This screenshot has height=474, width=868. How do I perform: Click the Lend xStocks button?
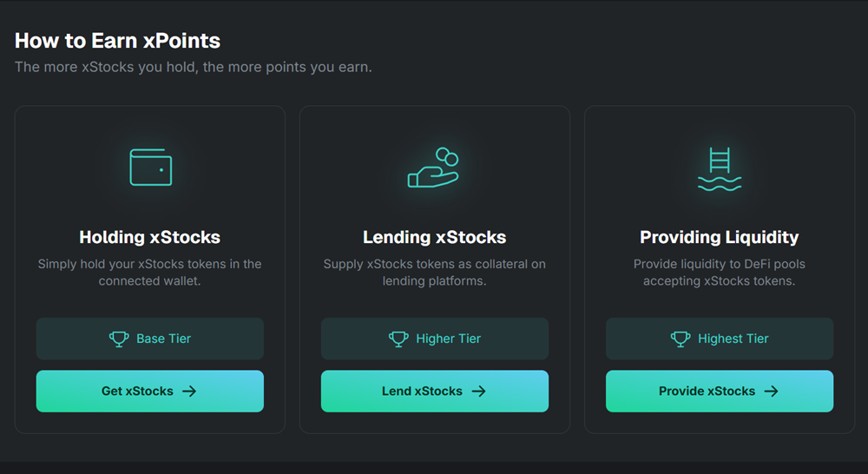[x=435, y=391]
